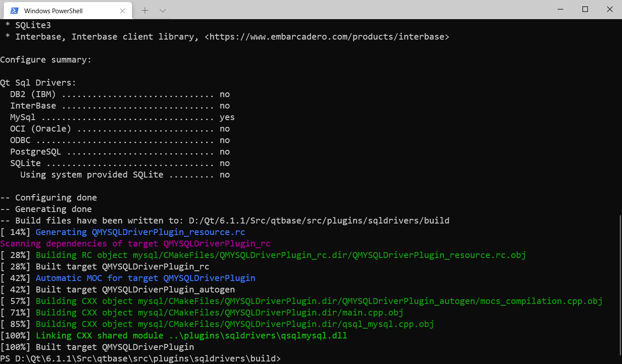Viewport: 622px width, 364px height.
Task: Open a new terminal tab
Action: click(x=145, y=11)
